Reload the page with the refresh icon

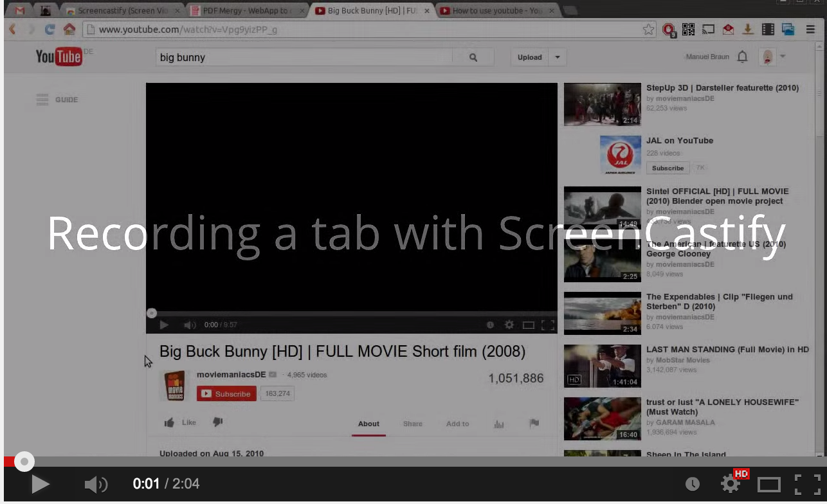pyautogui.click(x=50, y=30)
